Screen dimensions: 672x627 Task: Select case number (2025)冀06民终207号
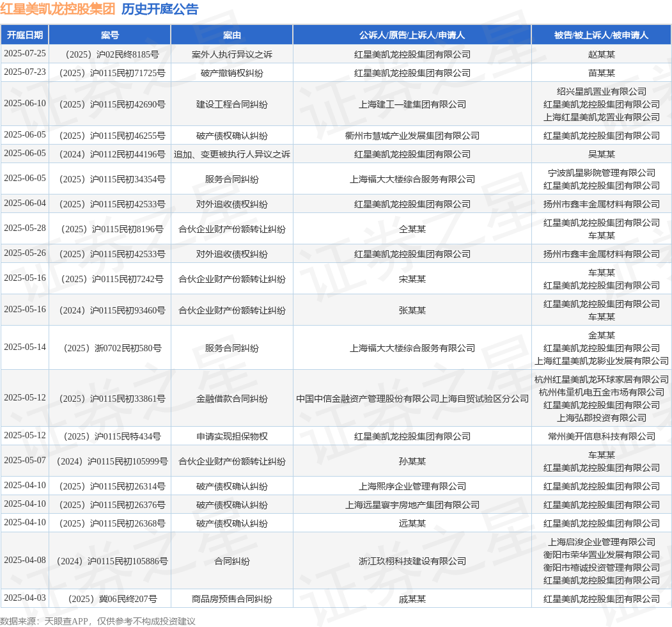[x=110, y=599]
